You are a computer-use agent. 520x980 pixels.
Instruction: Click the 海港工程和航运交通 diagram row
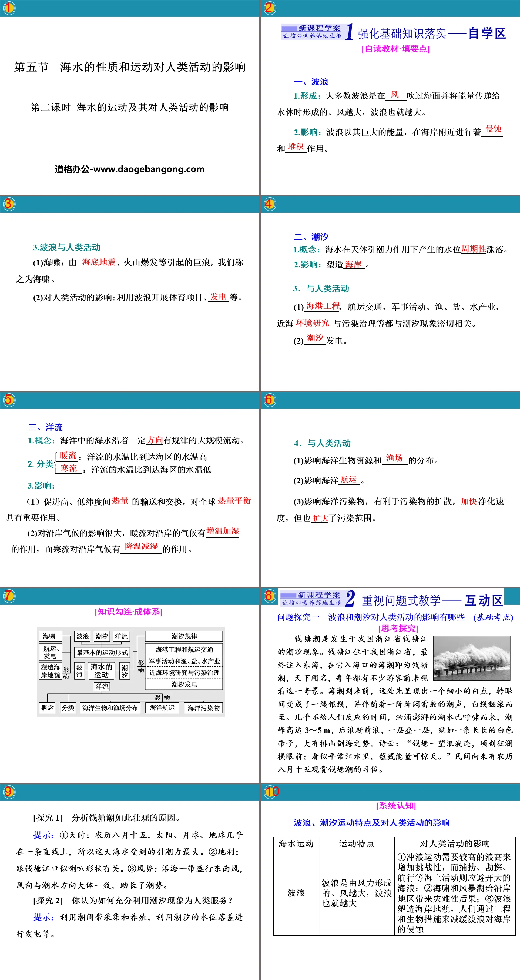(x=184, y=649)
